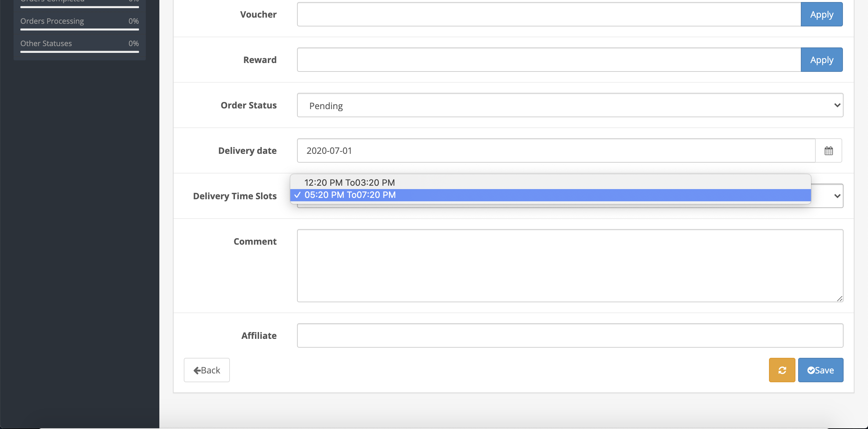868x429 pixels.
Task: Go back using the Back button
Action: point(207,370)
